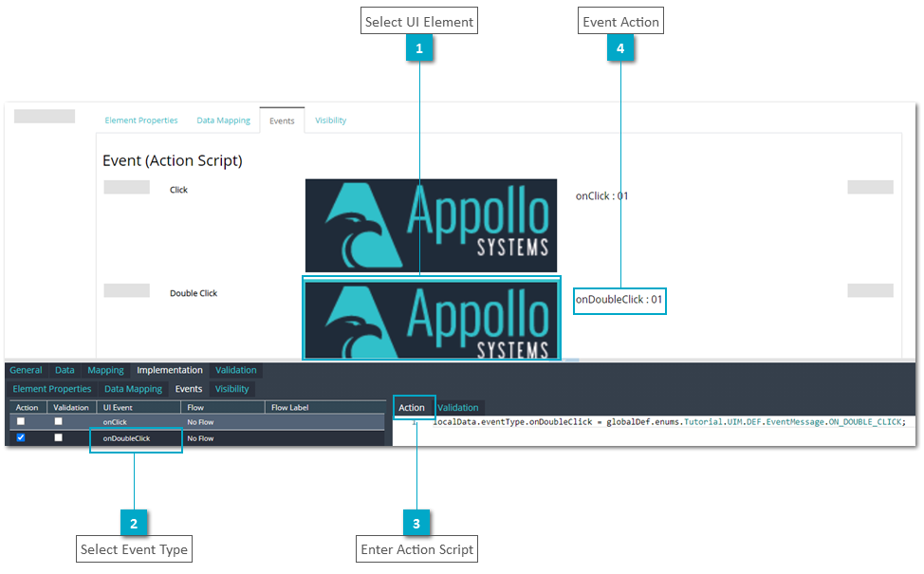Click the 'Action' column header in the events table
The width and height of the screenshot is (924, 574).
(x=28, y=407)
